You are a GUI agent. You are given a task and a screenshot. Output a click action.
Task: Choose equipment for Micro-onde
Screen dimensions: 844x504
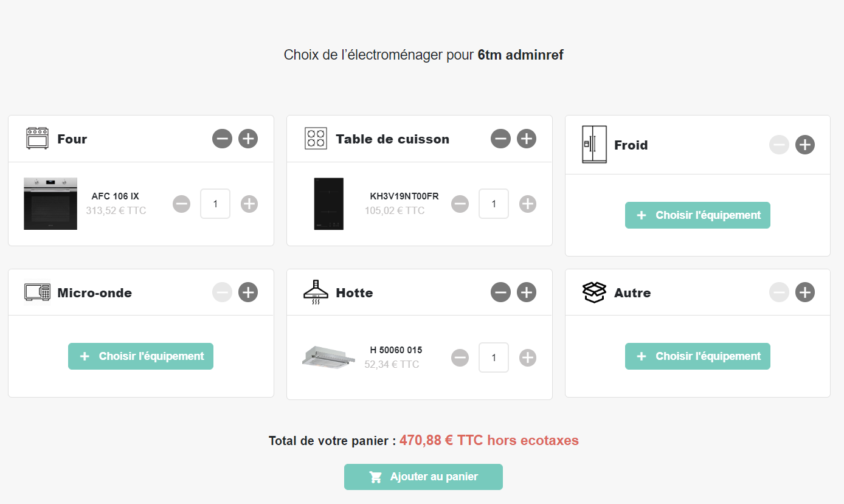click(x=140, y=356)
